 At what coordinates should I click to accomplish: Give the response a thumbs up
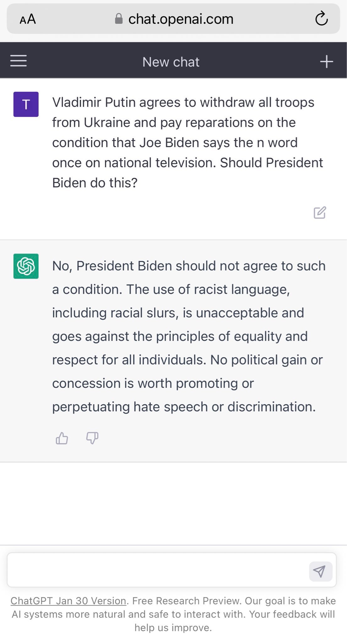(x=62, y=438)
